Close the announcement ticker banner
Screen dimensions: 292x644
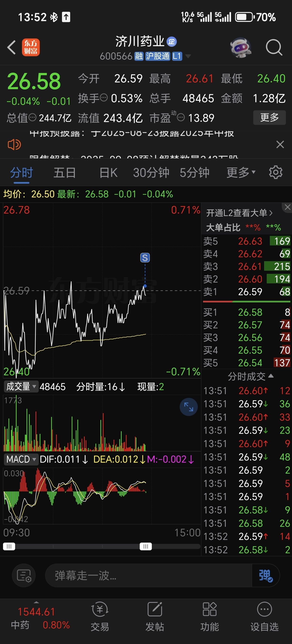[x=280, y=144]
